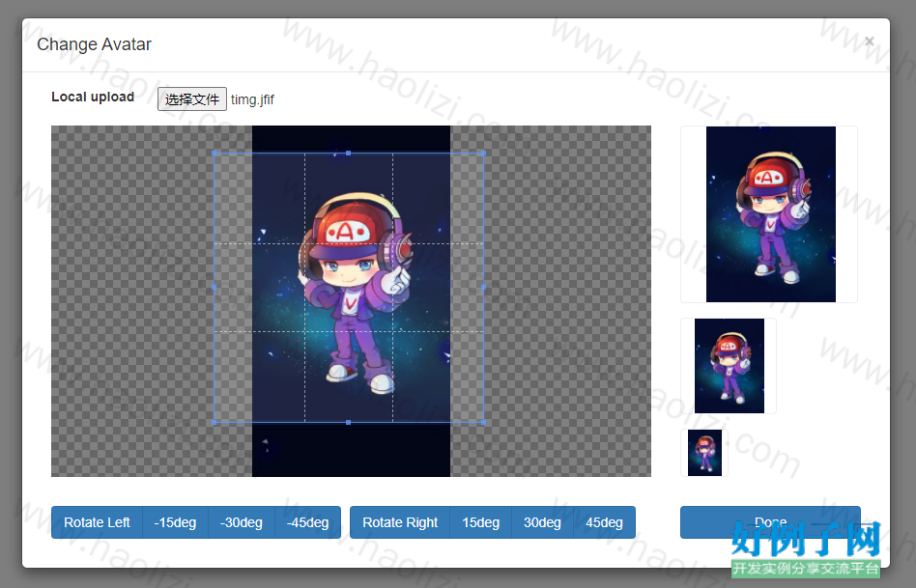Image resolution: width=916 pixels, height=588 pixels.
Task: Click the right-middle crop box handle
Action: (483, 288)
